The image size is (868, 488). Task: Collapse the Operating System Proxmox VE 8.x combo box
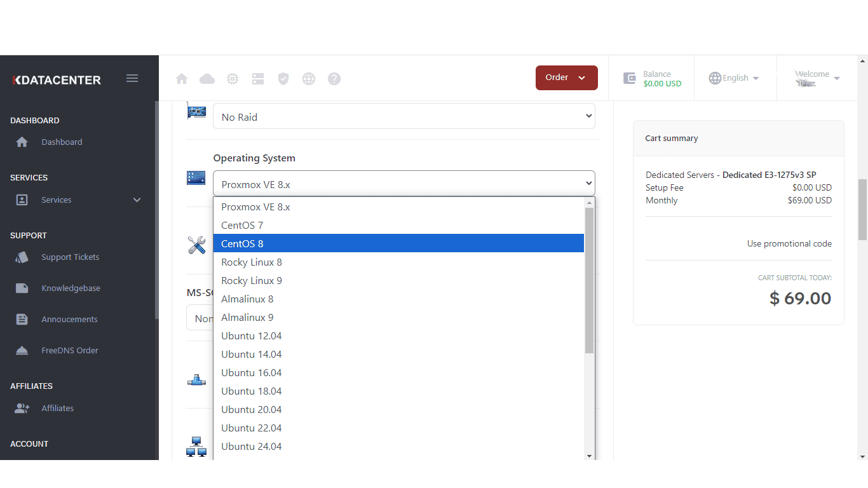[404, 184]
